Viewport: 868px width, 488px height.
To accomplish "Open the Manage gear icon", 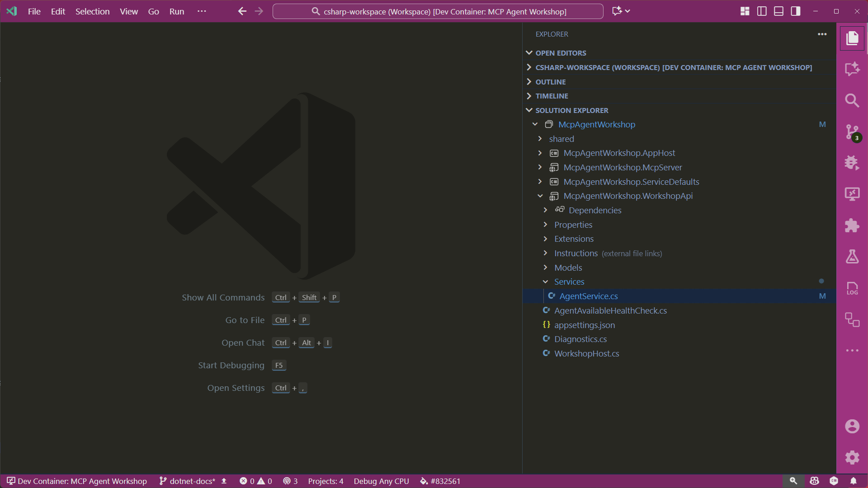I will pos(852,457).
